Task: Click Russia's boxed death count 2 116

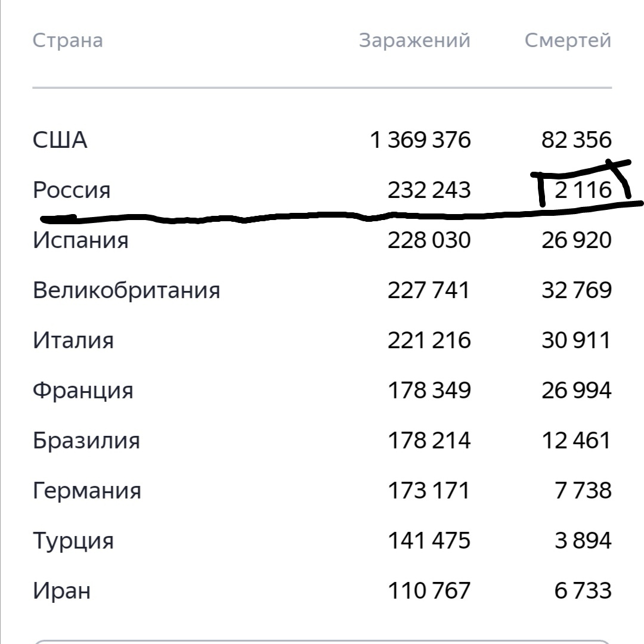Action: pyautogui.click(x=583, y=190)
